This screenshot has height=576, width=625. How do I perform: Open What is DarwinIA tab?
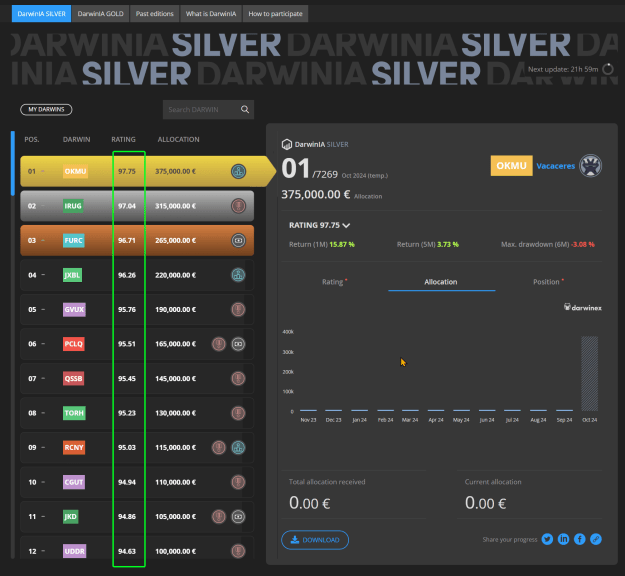211,14
